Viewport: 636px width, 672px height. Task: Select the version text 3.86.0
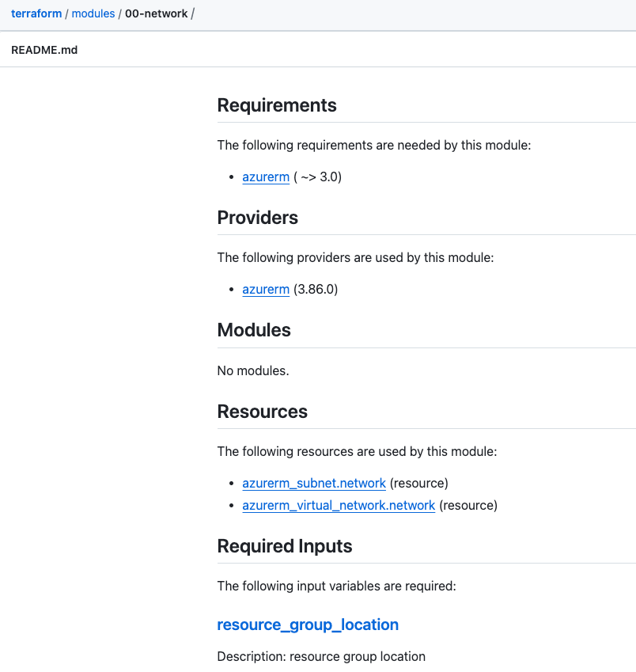click(316, 289)
